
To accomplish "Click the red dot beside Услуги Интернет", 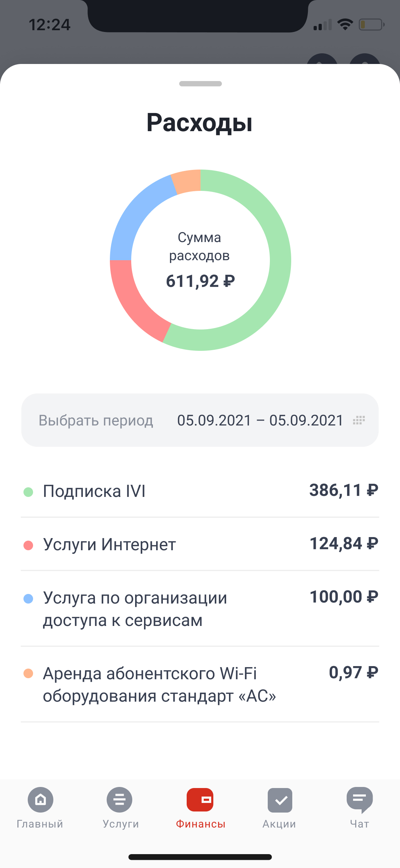I will 28,545.
